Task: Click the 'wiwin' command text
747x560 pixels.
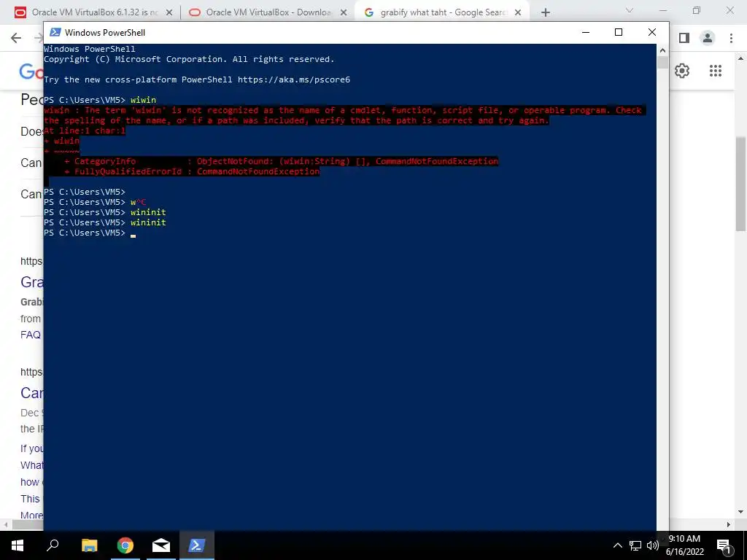Action: (x=144, y=100)
